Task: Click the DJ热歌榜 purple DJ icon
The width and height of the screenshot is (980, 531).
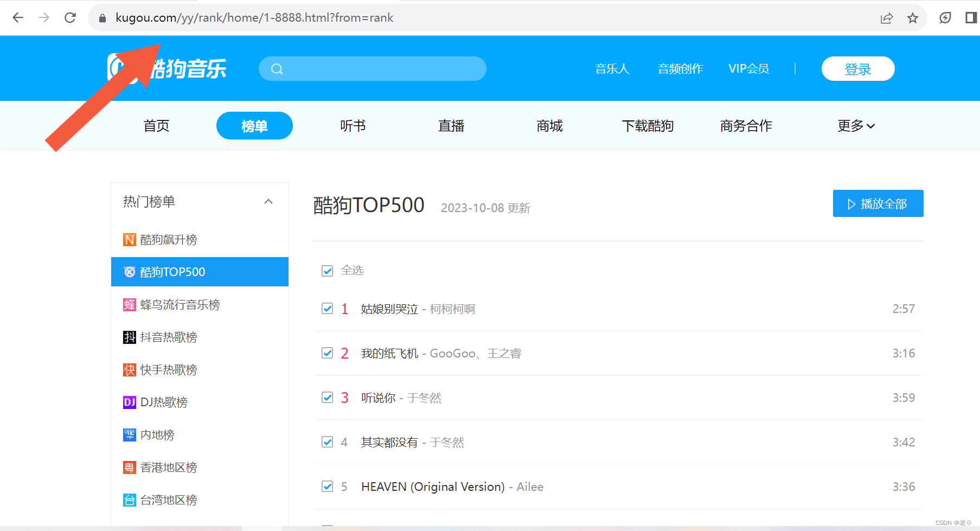Action: tap(130, 402)
